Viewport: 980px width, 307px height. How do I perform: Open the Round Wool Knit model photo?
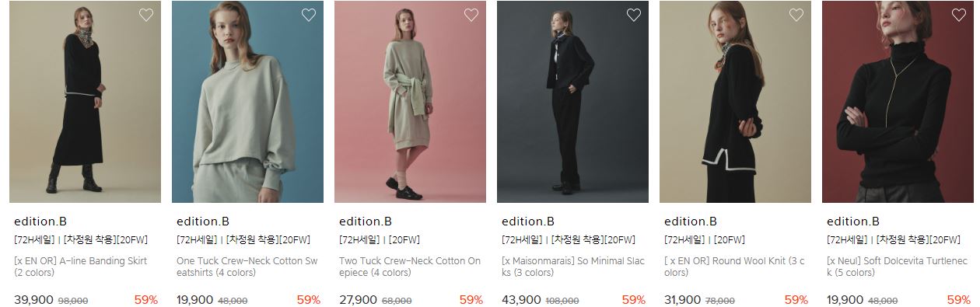736,102
